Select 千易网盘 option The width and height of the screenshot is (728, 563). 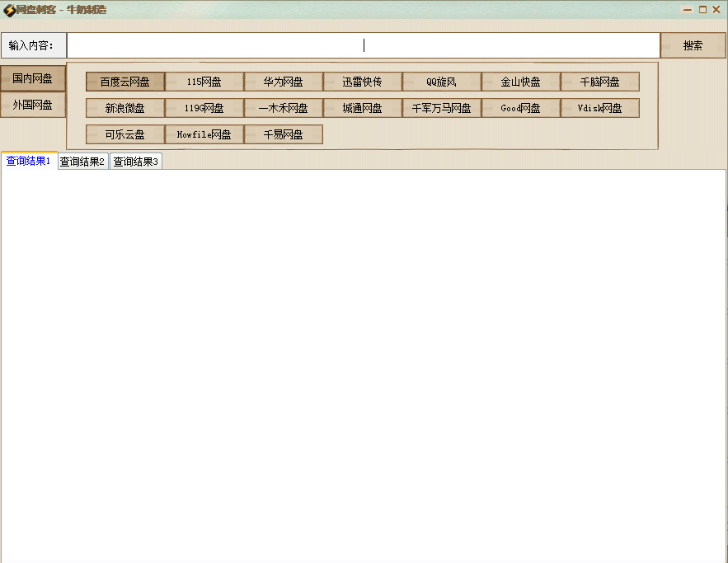tap(284, 134)
